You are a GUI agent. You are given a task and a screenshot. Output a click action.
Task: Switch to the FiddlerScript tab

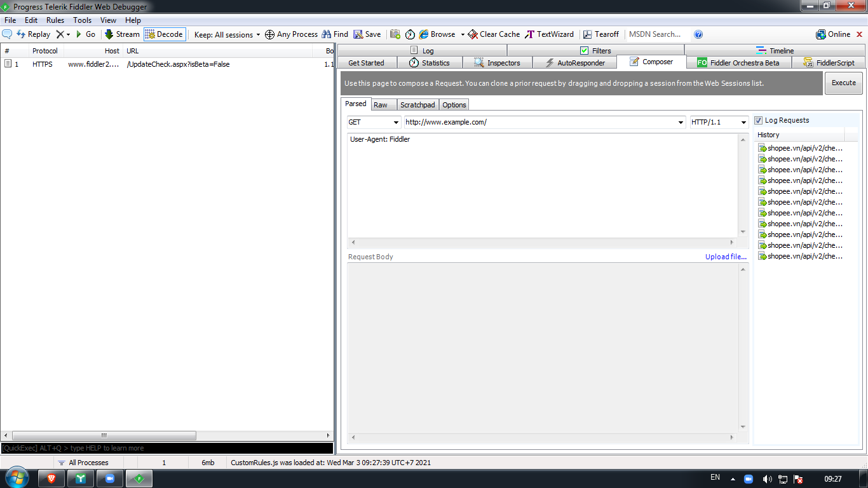click(828, 62)
